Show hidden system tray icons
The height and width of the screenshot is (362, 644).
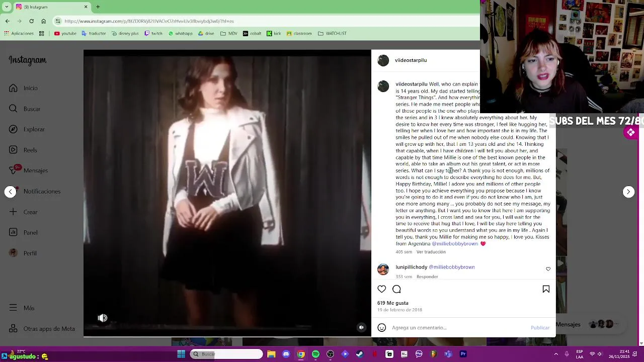click(557, 354)
